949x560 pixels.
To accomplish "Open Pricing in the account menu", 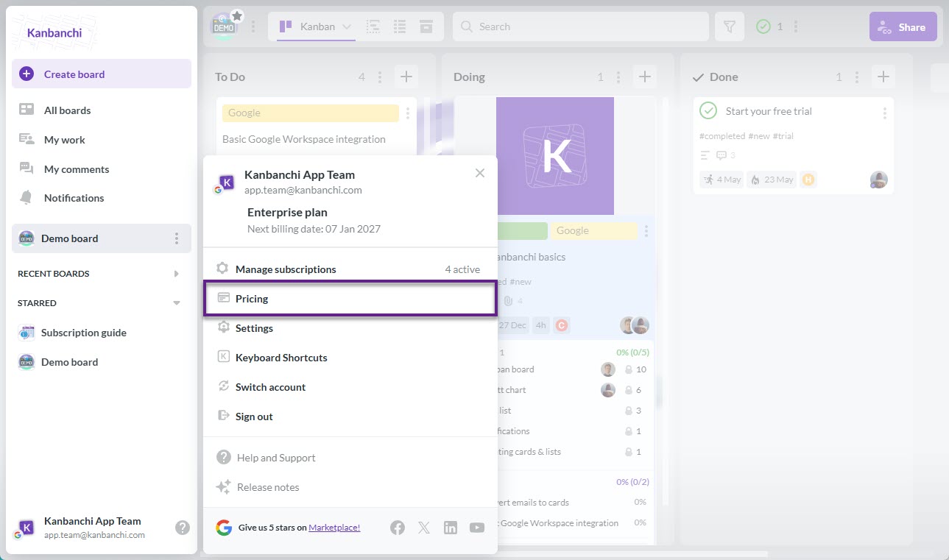I will [350, 299].
